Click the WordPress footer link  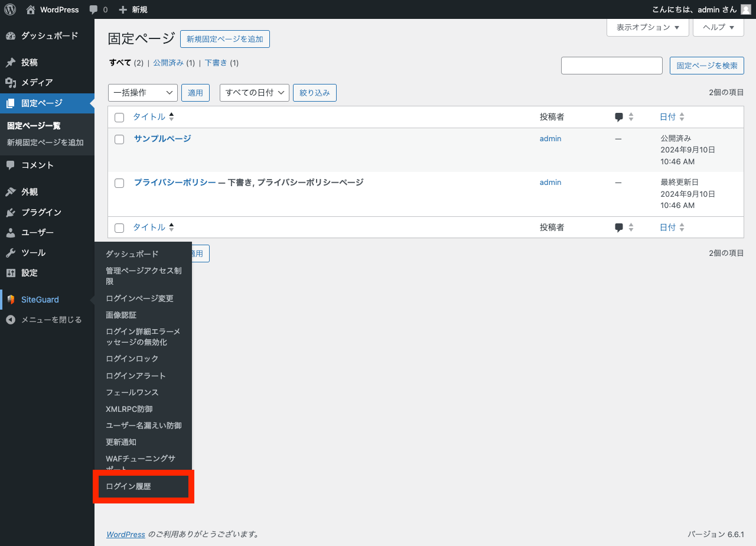click(x=126, y=534)
